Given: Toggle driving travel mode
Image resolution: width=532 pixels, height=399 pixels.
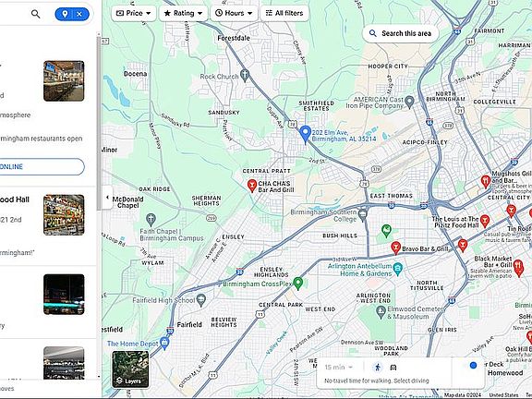Looking at the screenshot, I should pos(393,368).
